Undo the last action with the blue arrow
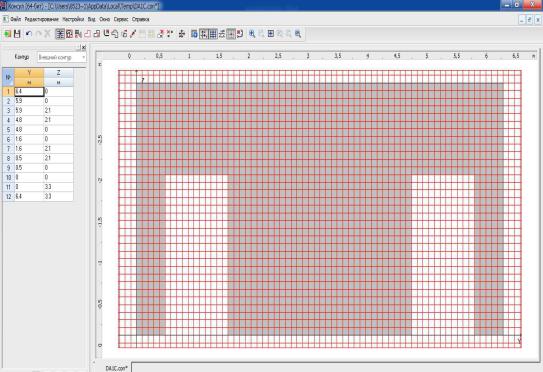This screenshot has height=372, width=543. 29,34
